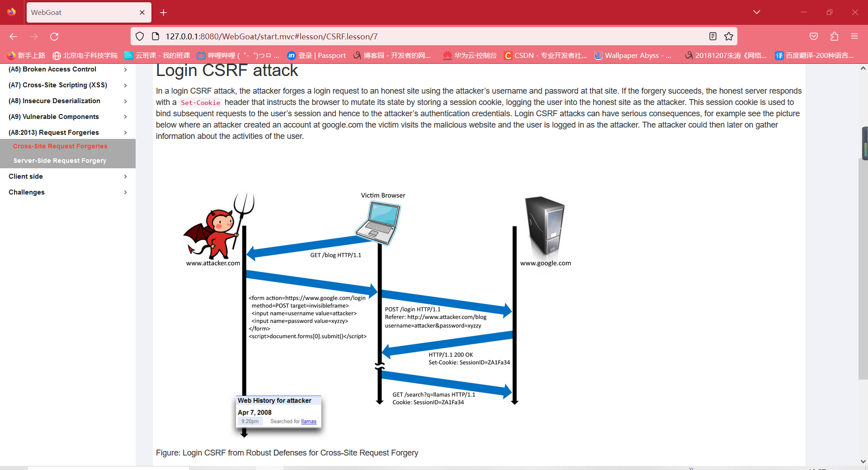Viewport: 868px width, 470px height.
Task: Click the Victim Browser laptop image
Action: coord(378,223)
